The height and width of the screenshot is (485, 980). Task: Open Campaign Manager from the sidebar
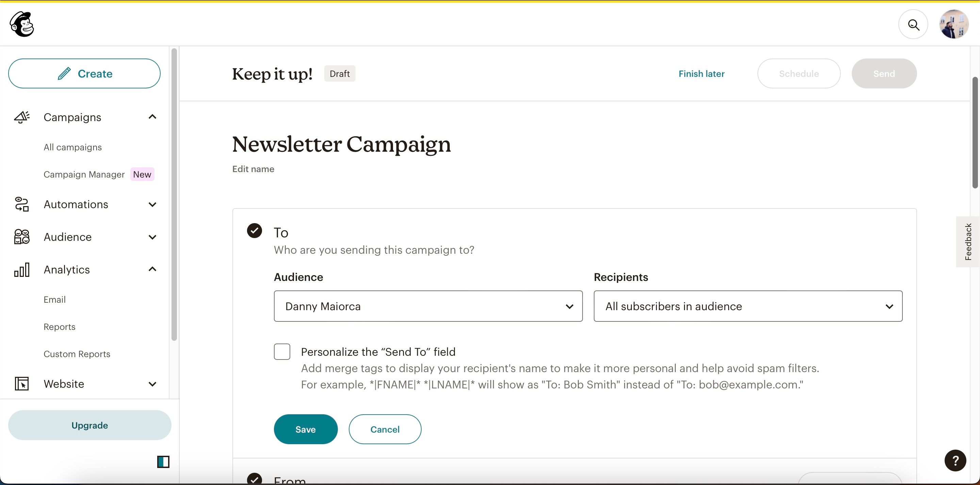pos(84,174)
